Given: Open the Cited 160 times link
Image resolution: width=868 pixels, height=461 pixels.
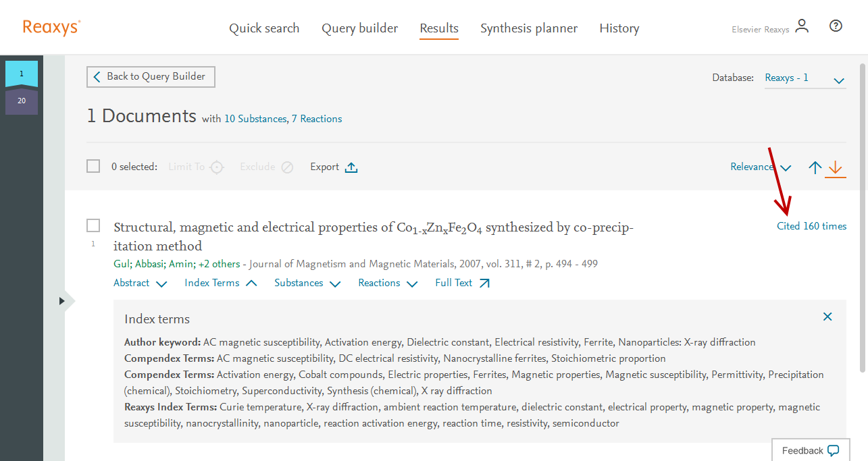Looking at the screenshot, I should [811, 226].
